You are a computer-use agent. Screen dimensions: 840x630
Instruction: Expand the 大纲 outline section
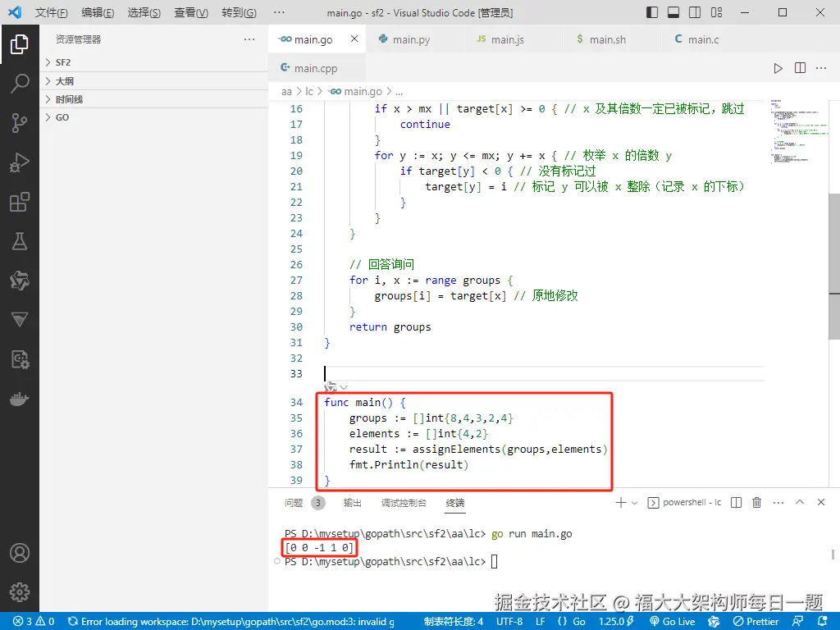coord(153,81)
